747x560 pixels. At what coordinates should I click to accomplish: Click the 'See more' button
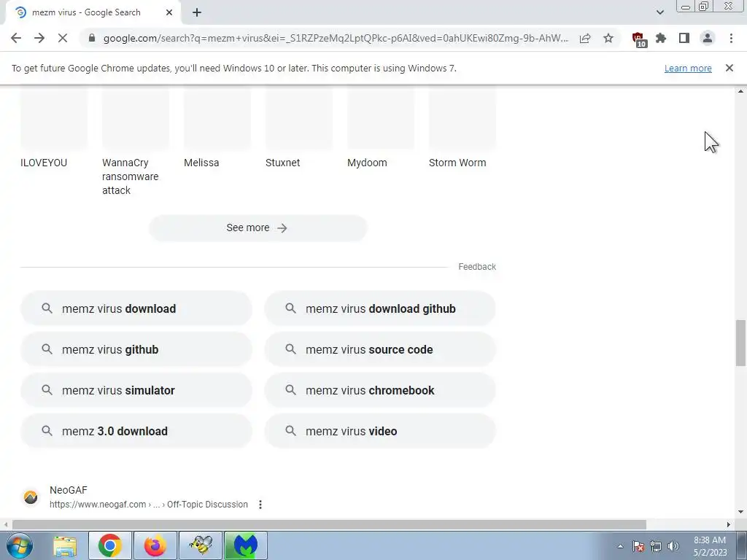258,227
